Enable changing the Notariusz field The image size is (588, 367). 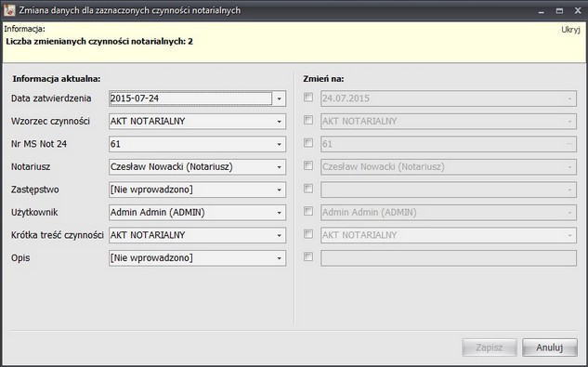click(x=308, y=166)
